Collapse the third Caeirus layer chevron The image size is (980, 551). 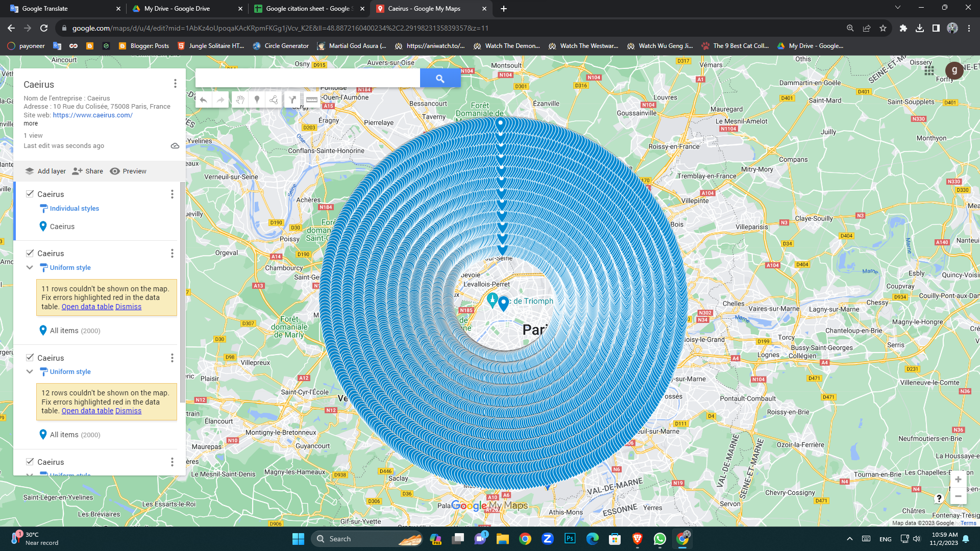pos(30,371)
